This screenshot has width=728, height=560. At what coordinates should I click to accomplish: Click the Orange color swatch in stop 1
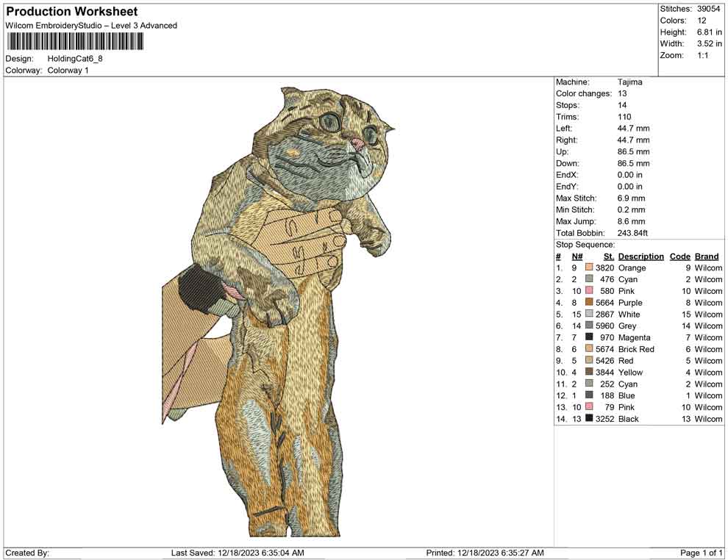(589, 268)
